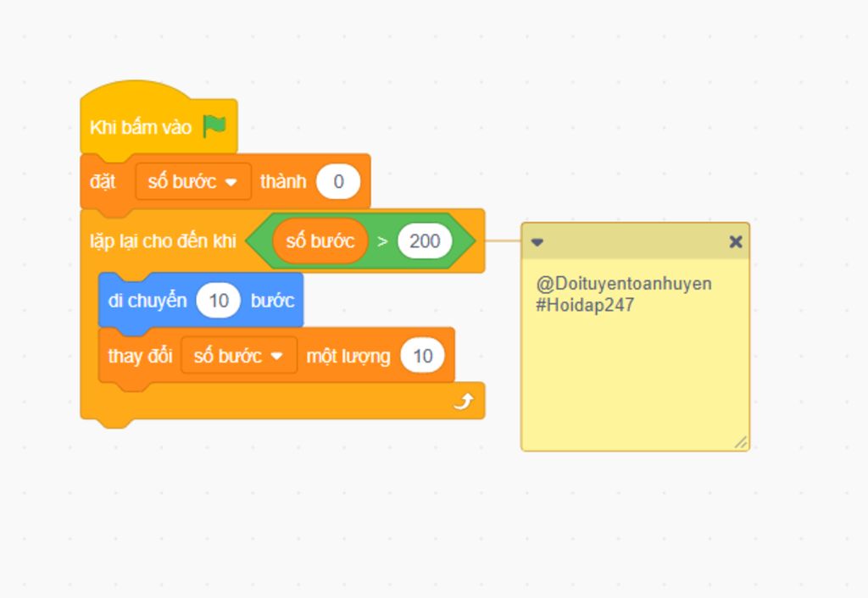Click the comment resize handle corner

point(741,442)
